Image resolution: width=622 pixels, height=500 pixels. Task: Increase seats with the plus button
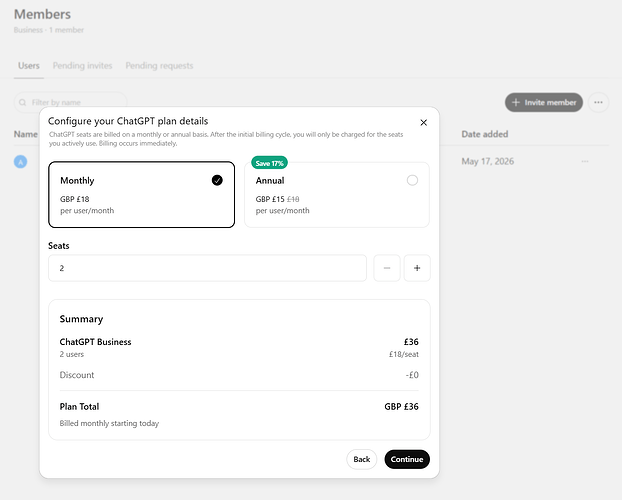417,268
